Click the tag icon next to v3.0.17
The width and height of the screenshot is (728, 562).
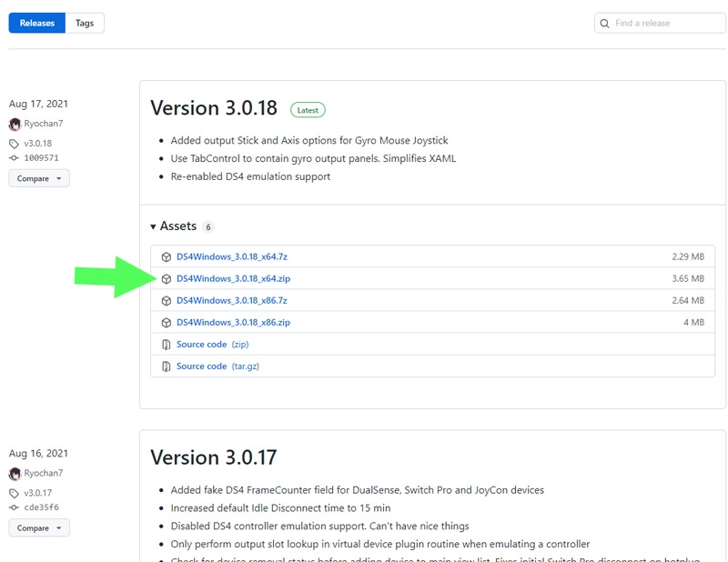coord(15,493)
